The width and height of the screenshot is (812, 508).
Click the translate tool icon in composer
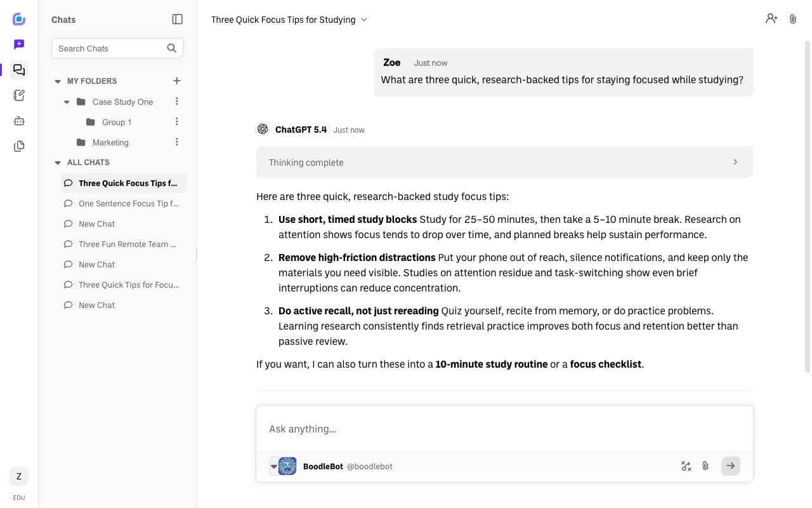pyautogui.click(x=686, y=466)
